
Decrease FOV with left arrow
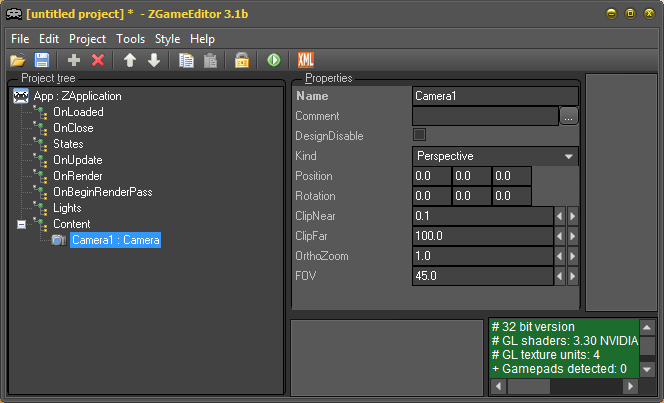pyautogui.click(x=560, y=276)
